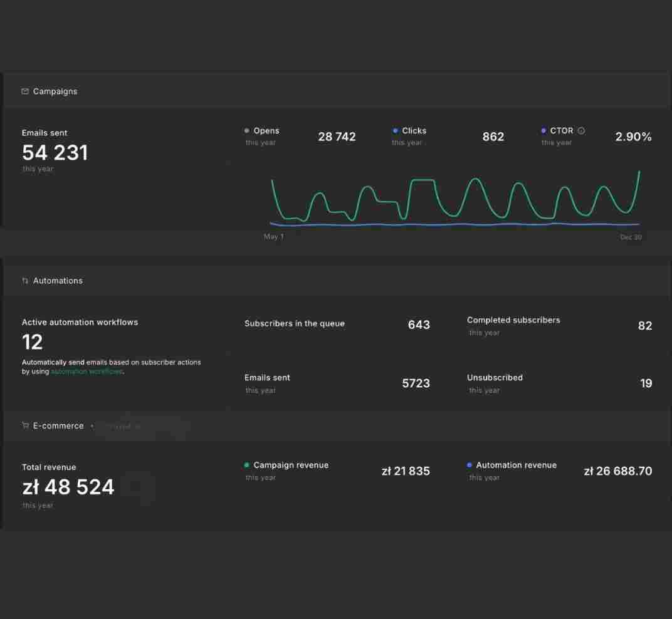Viewport: 672px width, 619px height.
Task: Click the 54 231 emails sent figure
Action: tap(55, 152)
